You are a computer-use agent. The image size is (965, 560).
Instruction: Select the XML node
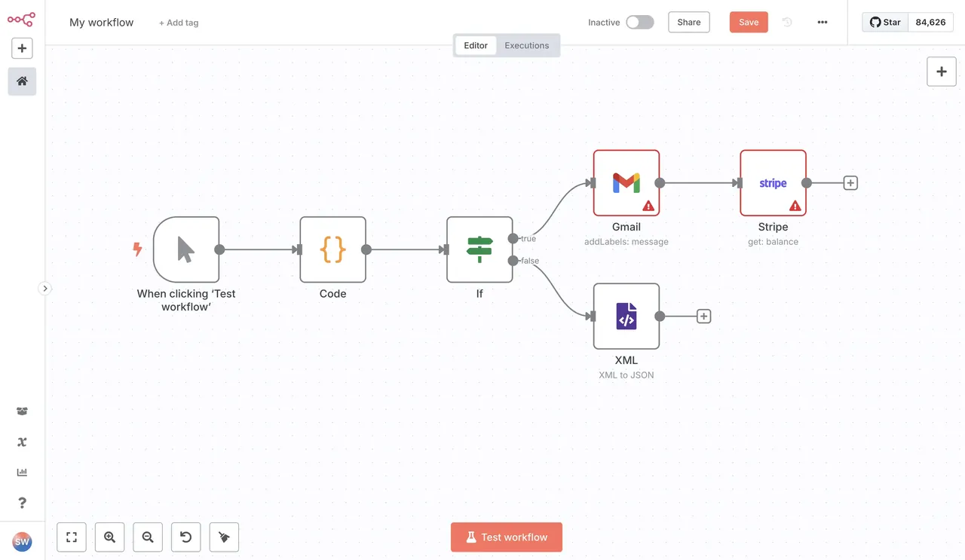point(626,317)
